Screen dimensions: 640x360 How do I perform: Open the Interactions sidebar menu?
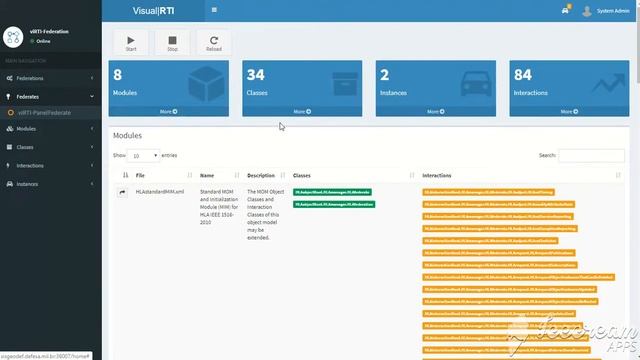coord(51,165)
